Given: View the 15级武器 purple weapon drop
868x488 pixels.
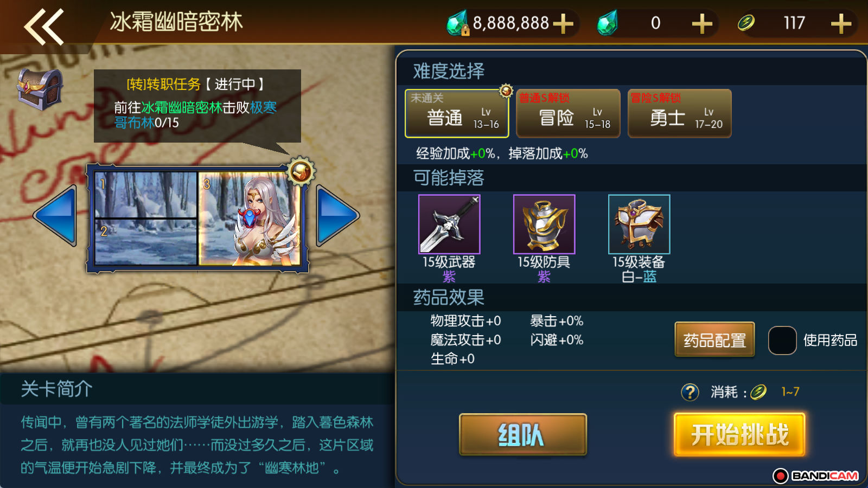Looking at the screenshot, I should coord(449,224).
